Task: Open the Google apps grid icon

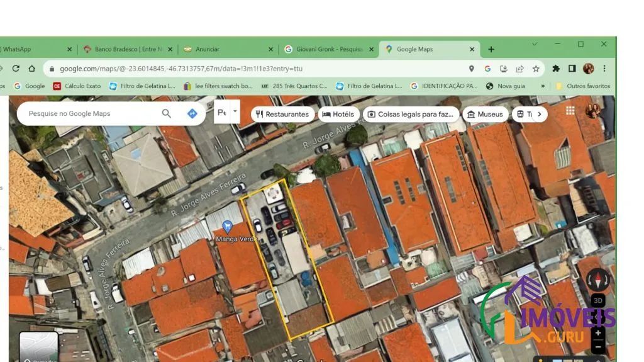Action: pyautogui.click(x=570, y=111)
